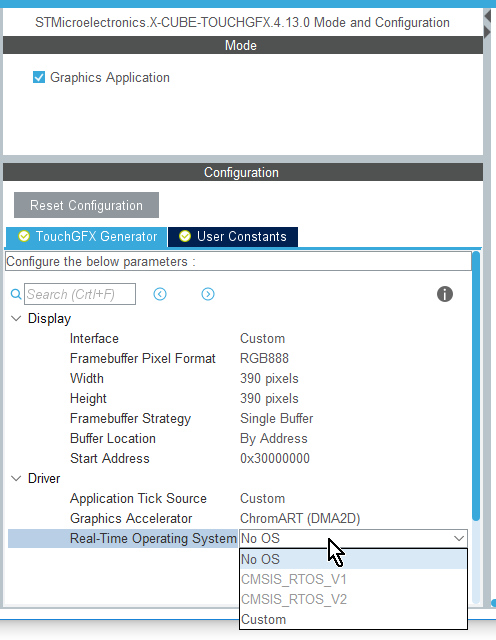Switch to the TouchGFX Generator tab

[87, 237]
